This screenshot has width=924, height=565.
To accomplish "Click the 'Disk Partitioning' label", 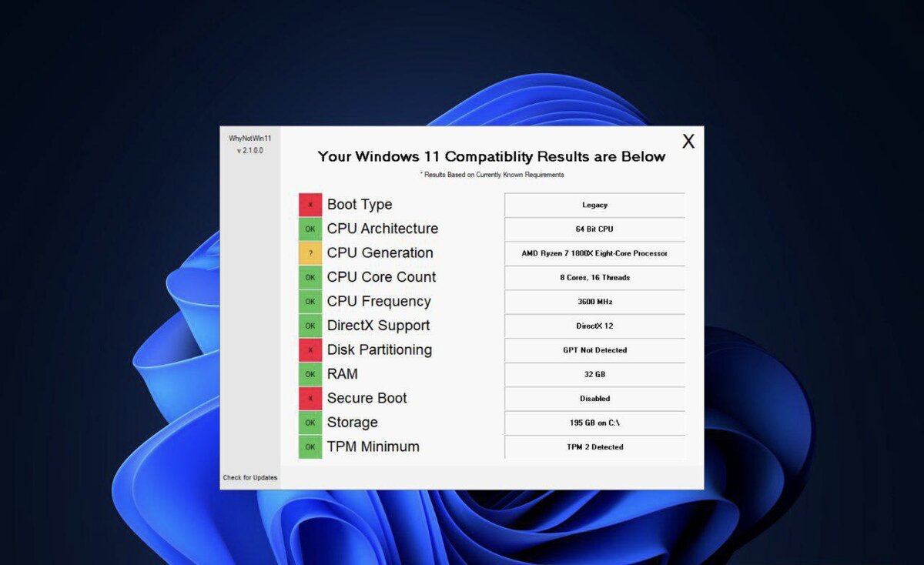I will pos(380,350).
